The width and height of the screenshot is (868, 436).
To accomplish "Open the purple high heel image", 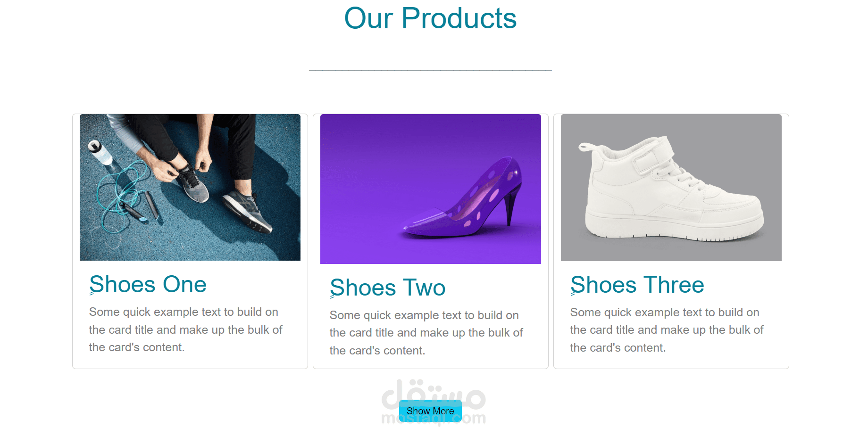I will [x=431, y=189].
